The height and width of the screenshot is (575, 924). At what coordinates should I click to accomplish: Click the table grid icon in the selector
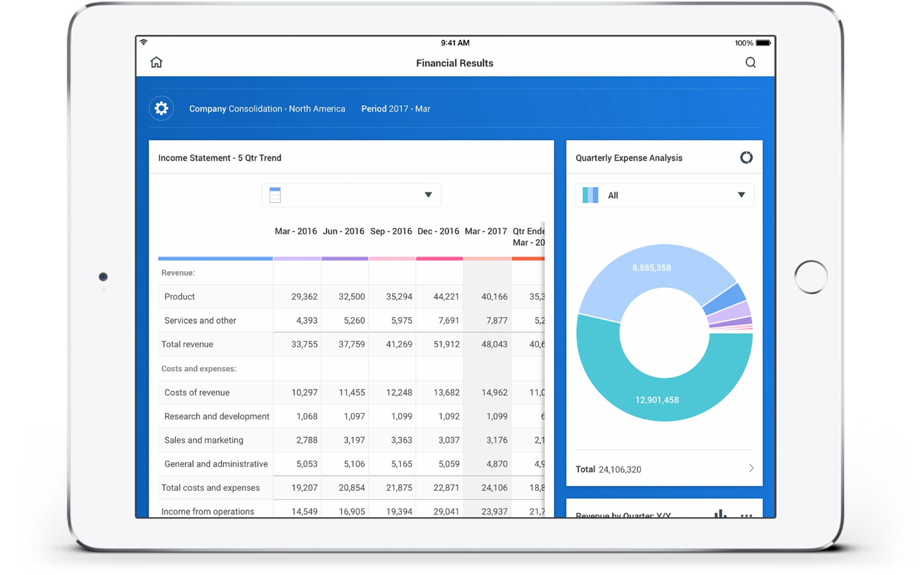pyautogui.click(x=275, y=194)
